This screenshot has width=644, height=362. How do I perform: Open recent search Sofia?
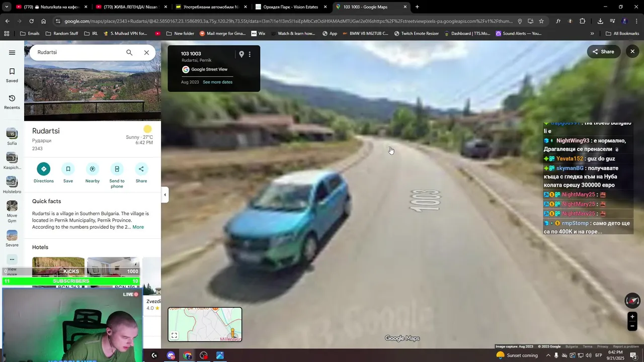tap(12, 137)
